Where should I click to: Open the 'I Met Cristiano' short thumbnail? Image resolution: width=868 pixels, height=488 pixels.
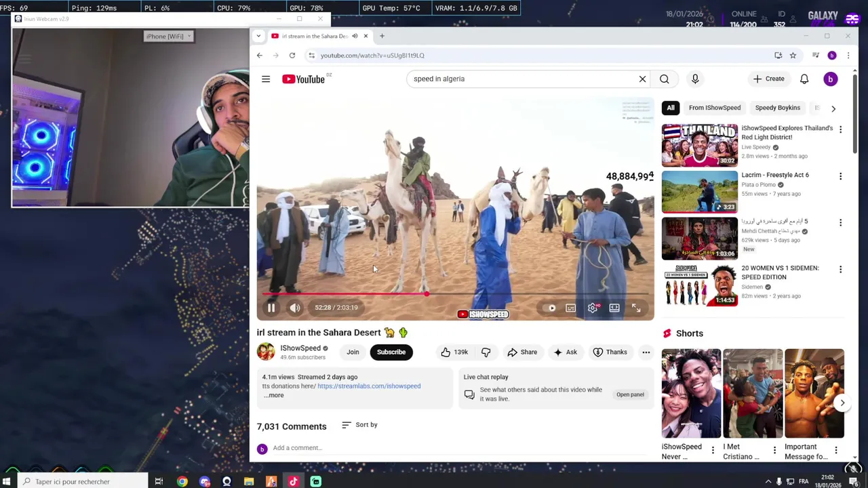[753, 394]
